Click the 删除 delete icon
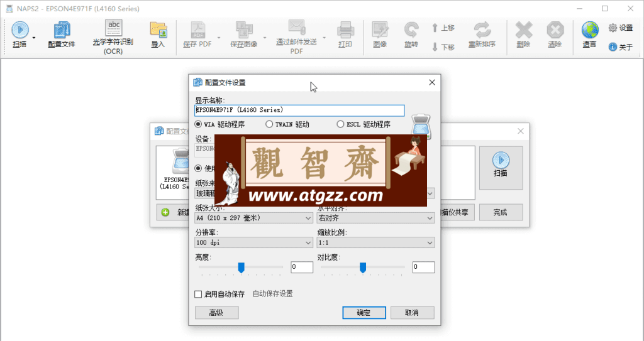The image size is (644, 341). (524, 35)
